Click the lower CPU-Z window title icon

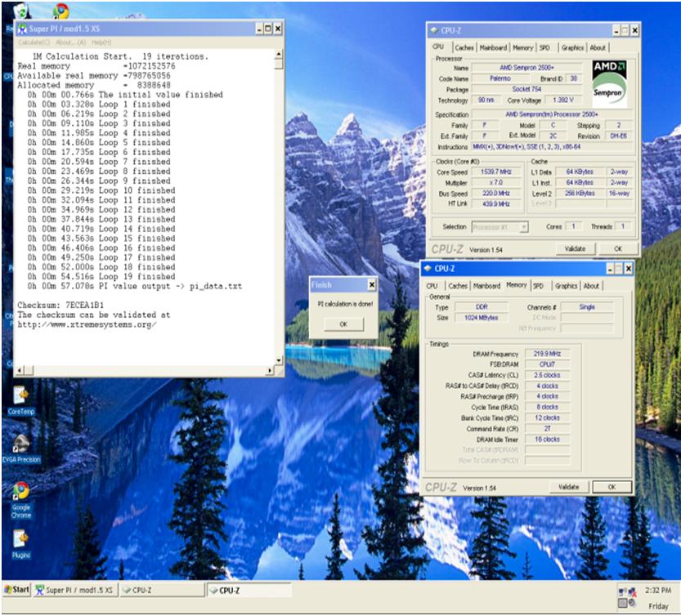pyautogui.click(x=428, y=268)
